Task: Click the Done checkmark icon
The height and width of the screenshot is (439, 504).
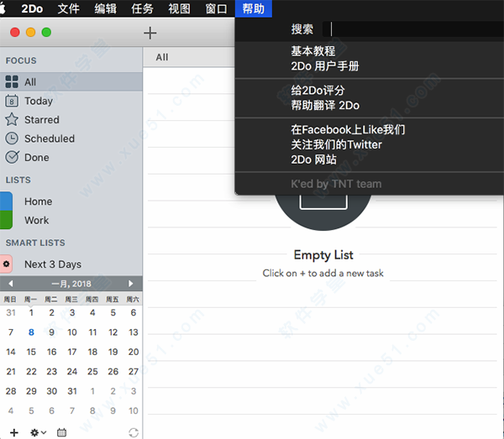Action: click(12, 157)
